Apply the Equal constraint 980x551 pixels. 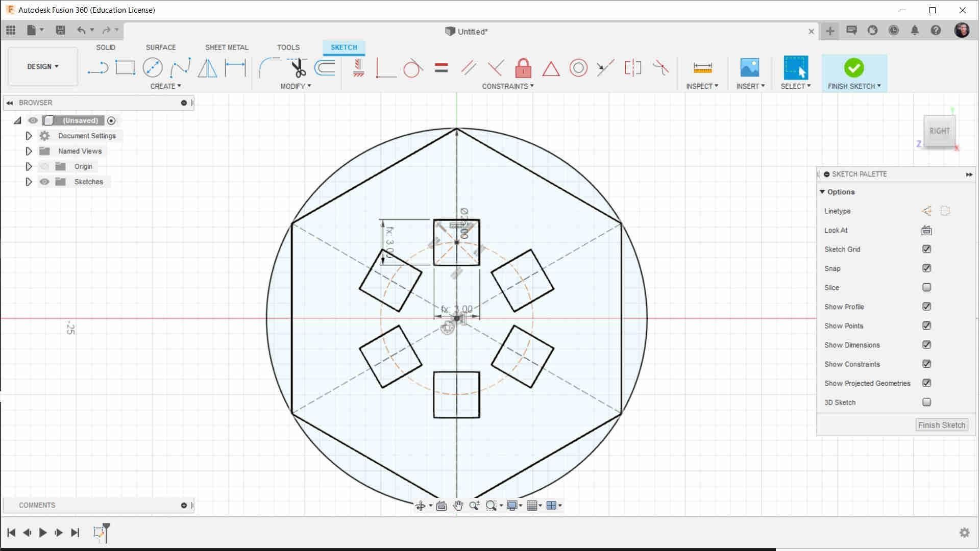(440, 67)
